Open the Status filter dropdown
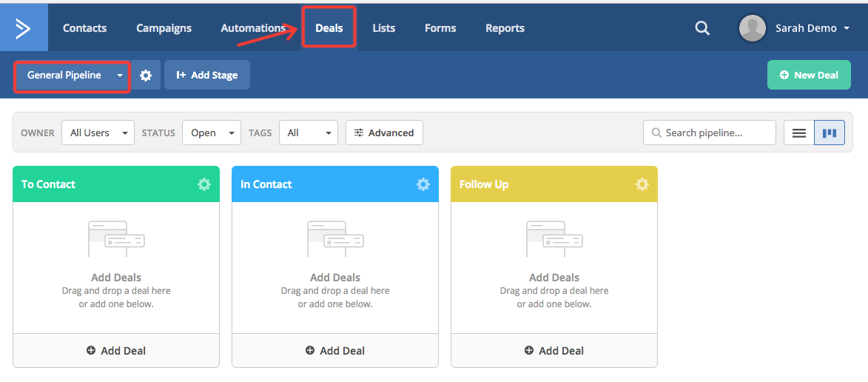This screenshot has height=382, width=868. pyautogui.click(x=212, y=133)
